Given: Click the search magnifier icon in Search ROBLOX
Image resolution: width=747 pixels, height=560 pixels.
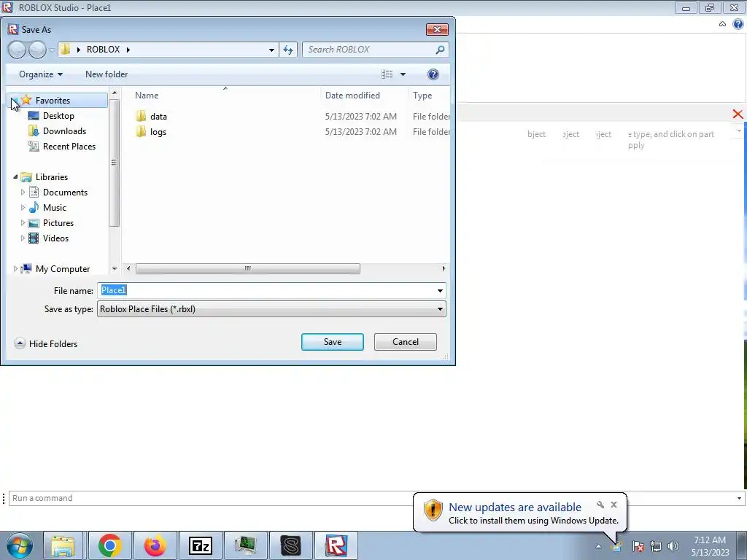Looking at the screenshot, I should coord(440,50).
